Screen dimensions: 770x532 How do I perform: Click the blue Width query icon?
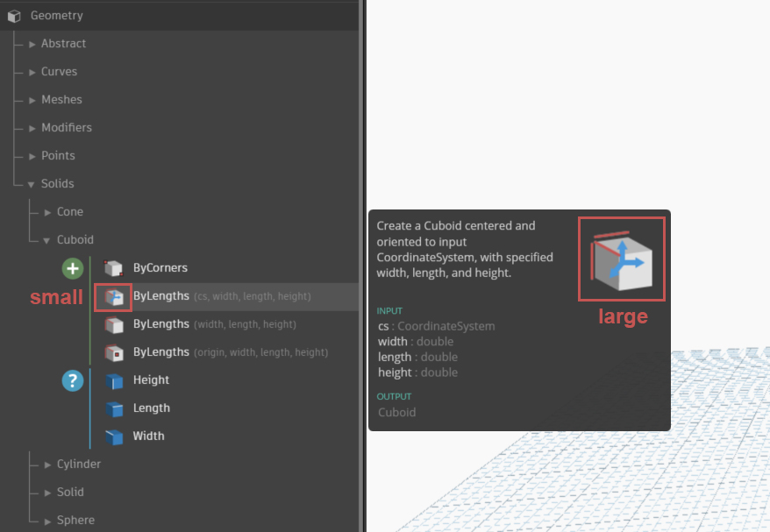[x=114, y=436]
